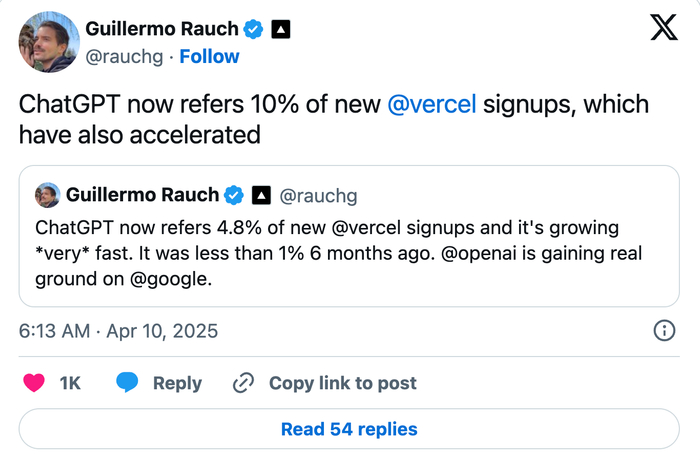Click the blue verified badge beside author name
Screen dimensions: 700x460
click(x=254, y=30)
